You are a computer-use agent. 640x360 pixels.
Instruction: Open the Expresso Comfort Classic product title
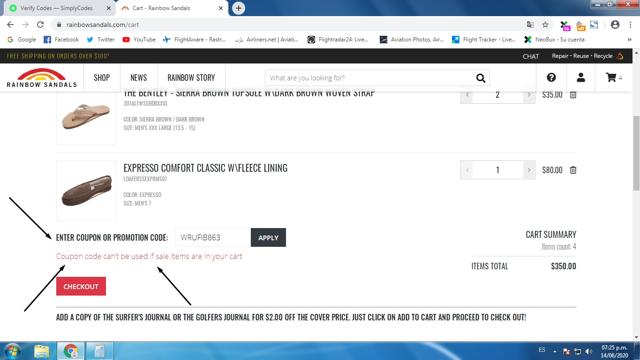coord(205,168)
